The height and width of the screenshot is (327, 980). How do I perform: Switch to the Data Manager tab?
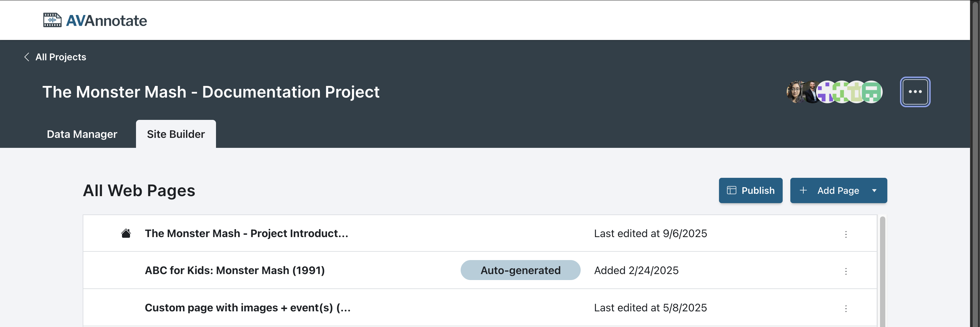82,134
